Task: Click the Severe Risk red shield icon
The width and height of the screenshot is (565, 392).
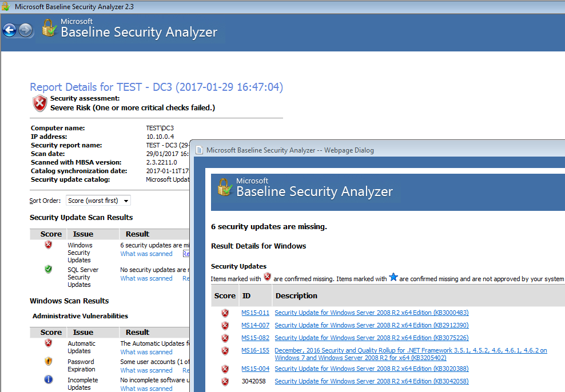Action: click(x=39, y=103)
